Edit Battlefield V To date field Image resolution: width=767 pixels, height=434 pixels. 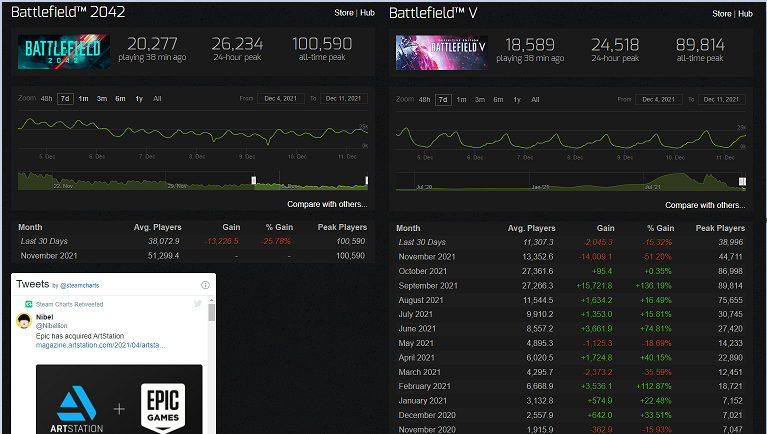click(x=722, y=99)
